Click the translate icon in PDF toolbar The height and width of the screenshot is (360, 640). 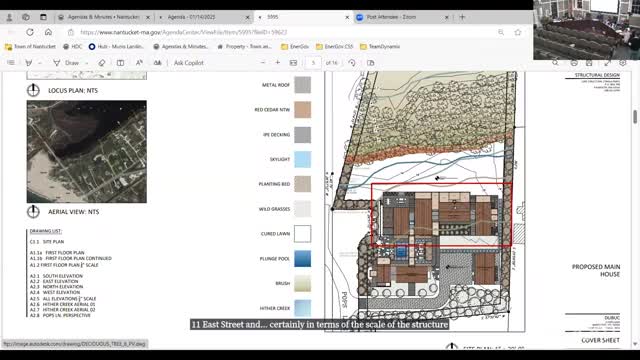tap(157, 63)
